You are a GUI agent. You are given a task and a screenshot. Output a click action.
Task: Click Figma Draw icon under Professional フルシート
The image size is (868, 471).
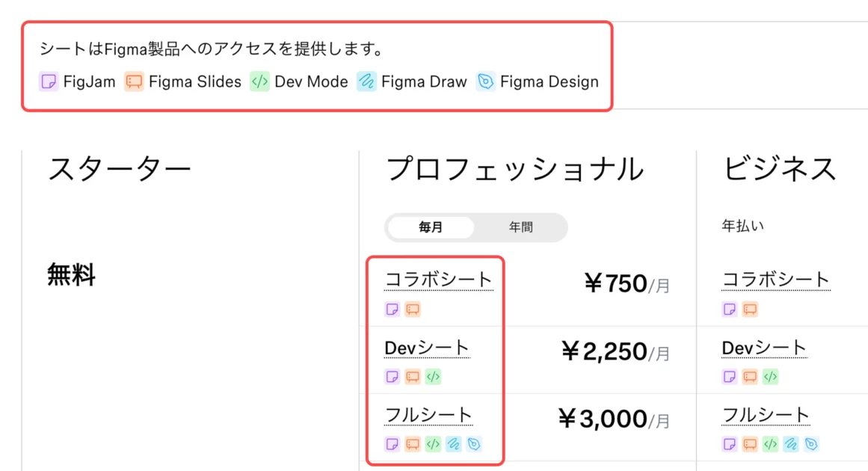453,444
